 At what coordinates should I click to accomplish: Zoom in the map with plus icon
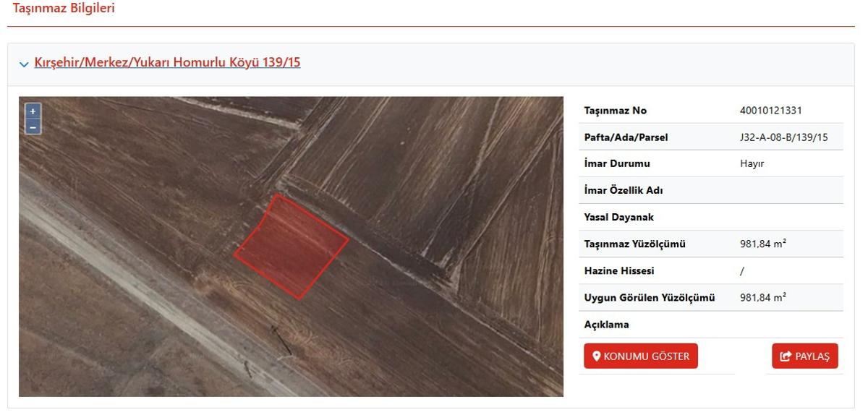click(33, 111)
